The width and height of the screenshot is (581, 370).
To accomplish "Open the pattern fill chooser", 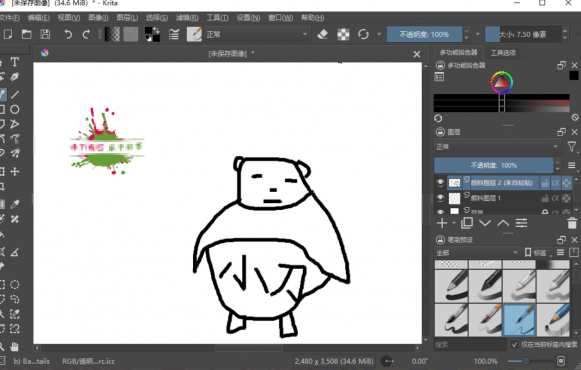I will point(130,34).
